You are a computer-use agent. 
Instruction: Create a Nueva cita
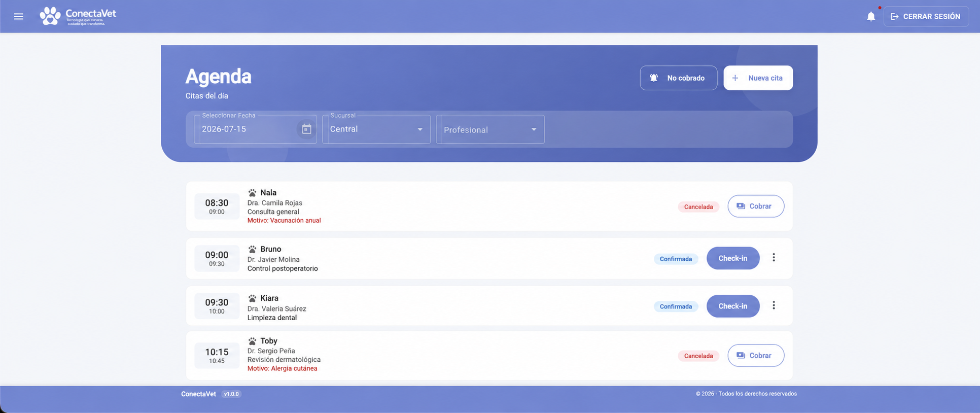758,78
